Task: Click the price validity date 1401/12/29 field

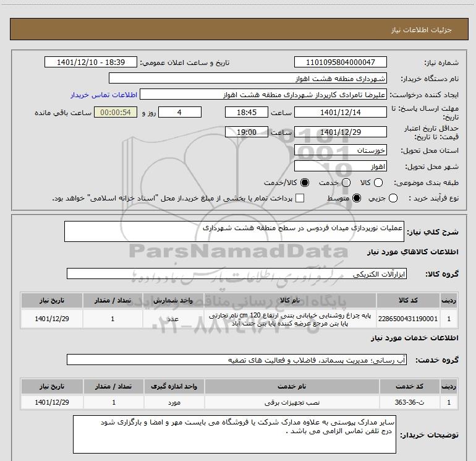Action: [340, 132]
